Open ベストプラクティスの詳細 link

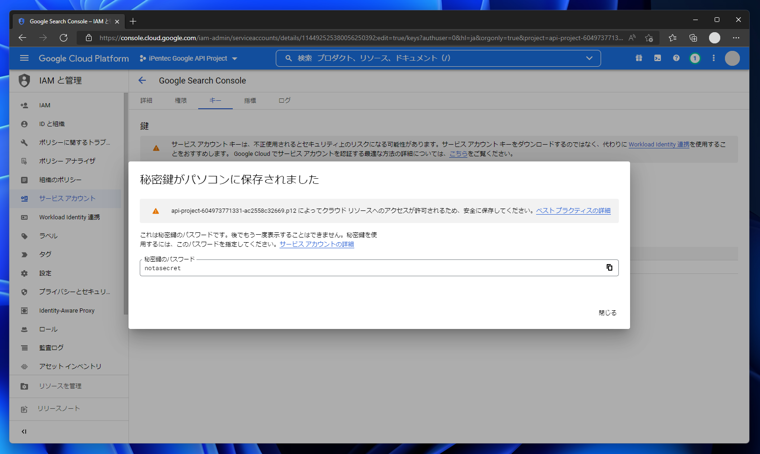pyautogui.click(x=573, y=211)
